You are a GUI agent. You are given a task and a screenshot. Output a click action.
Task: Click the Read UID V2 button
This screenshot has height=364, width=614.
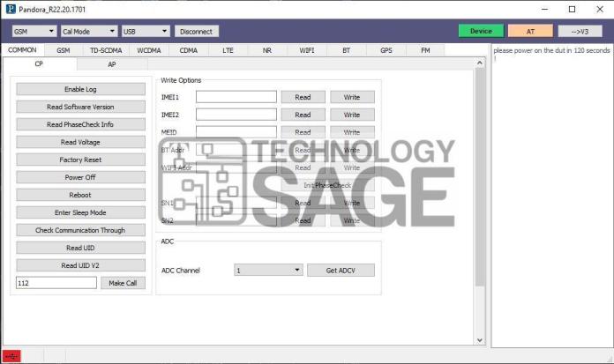[x=80, y=265]
